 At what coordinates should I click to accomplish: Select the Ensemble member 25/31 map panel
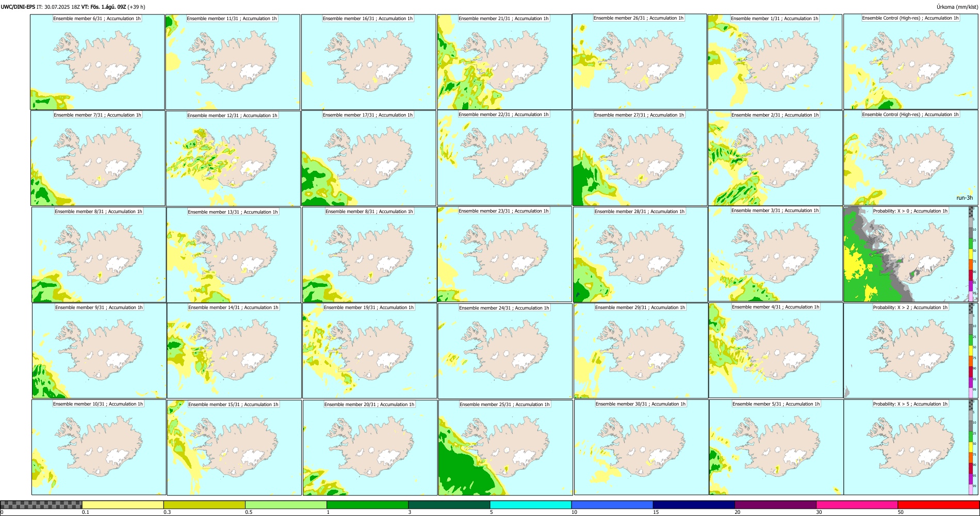(x=505, y=448)
